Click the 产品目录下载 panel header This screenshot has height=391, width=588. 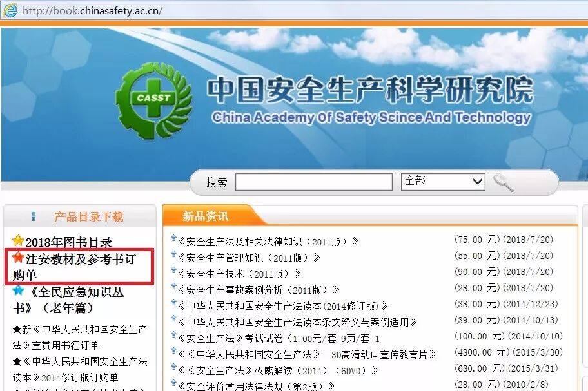[x=89, y=216]
